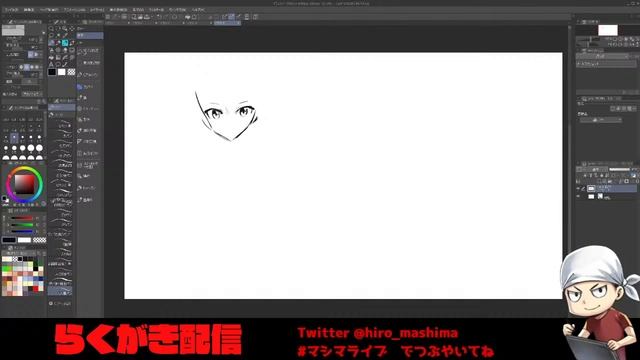Select the highlighted brush size preset

click(x=14, y=138)
